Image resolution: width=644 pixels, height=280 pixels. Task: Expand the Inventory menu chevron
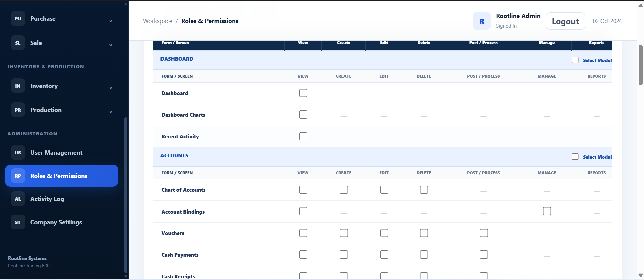point(111,88)
